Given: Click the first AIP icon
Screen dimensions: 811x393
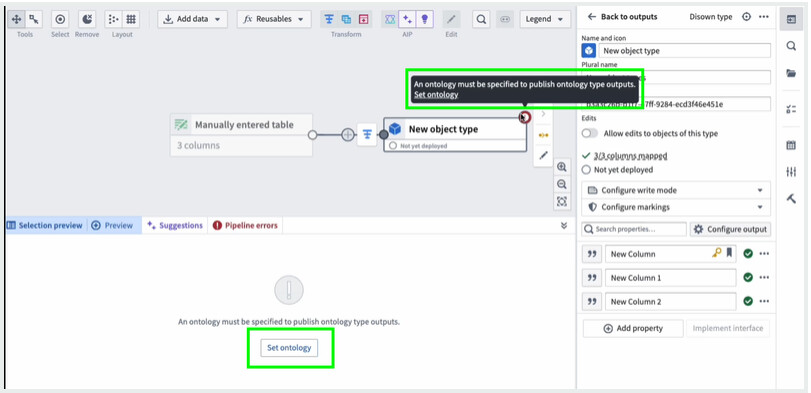Looking at the screenshot, I should [390, 19].
